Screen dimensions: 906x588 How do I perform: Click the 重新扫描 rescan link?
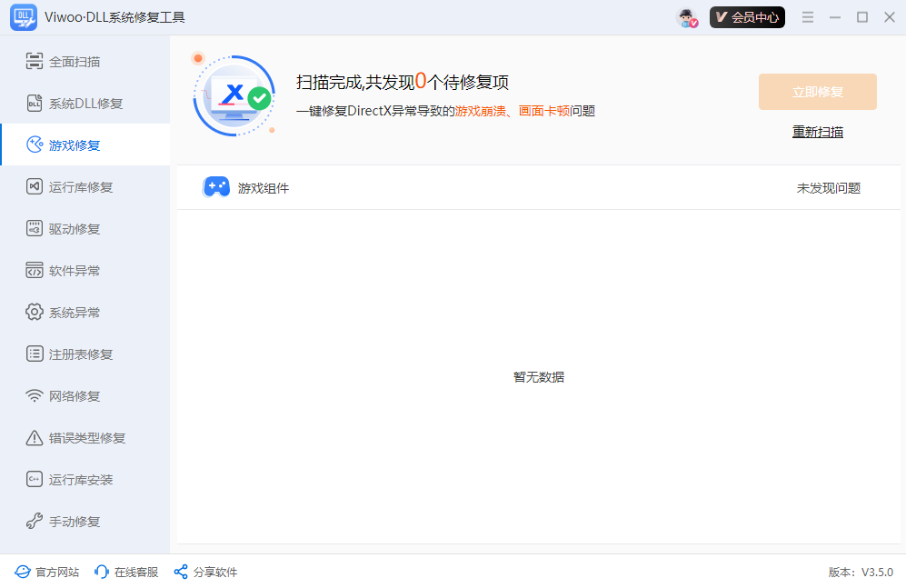click(x=817, y=132)
